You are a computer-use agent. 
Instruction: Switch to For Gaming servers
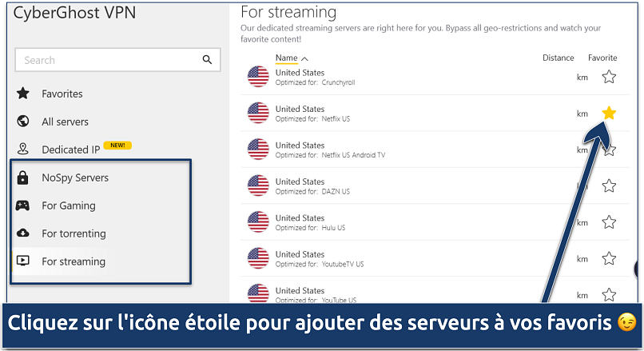(x=69, y=205)
